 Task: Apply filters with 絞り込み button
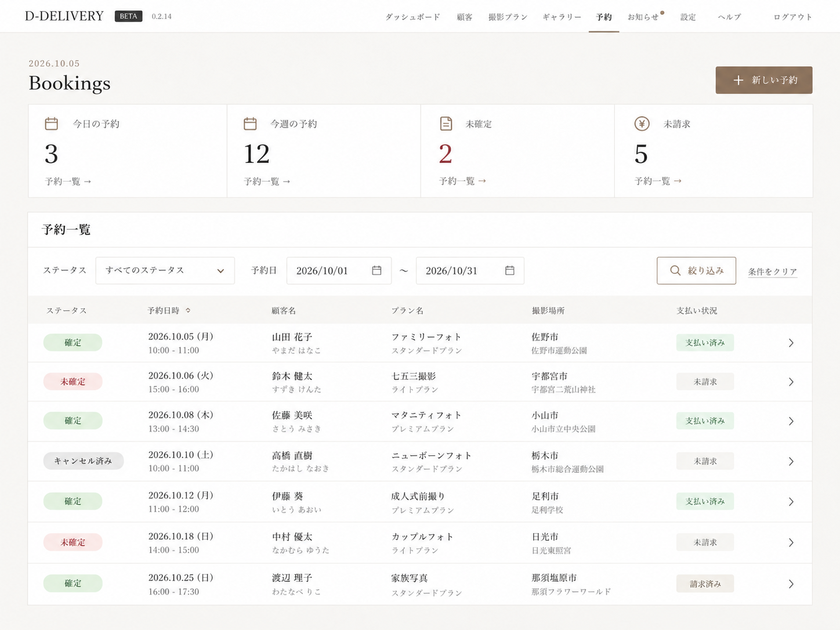(x=696, y=270)
